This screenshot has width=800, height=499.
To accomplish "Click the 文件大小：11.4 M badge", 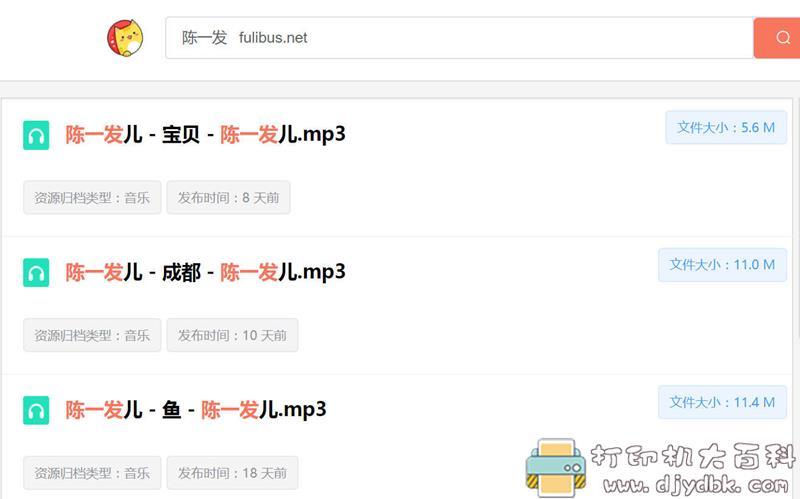I will pos(722,403).
